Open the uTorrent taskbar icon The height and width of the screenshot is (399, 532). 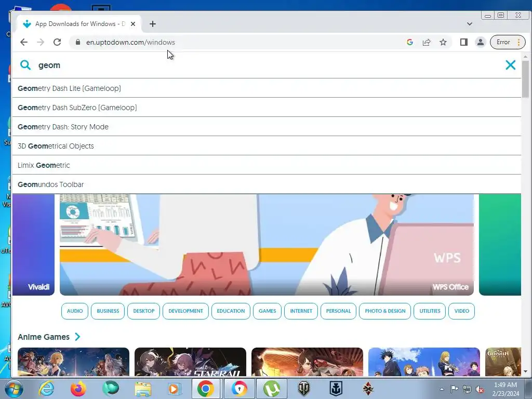click(x=272, y=389)
